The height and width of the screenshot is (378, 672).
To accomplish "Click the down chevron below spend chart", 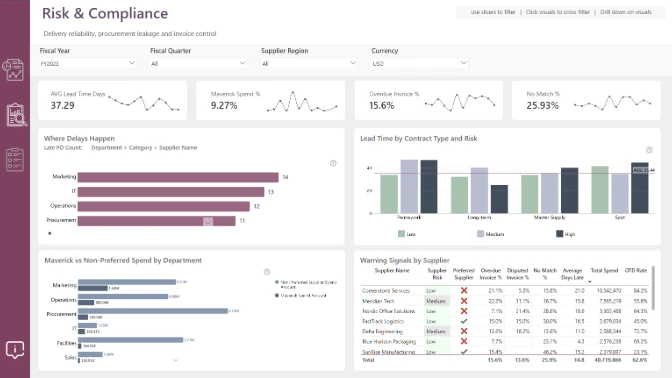I will click(x=175, y=360).
